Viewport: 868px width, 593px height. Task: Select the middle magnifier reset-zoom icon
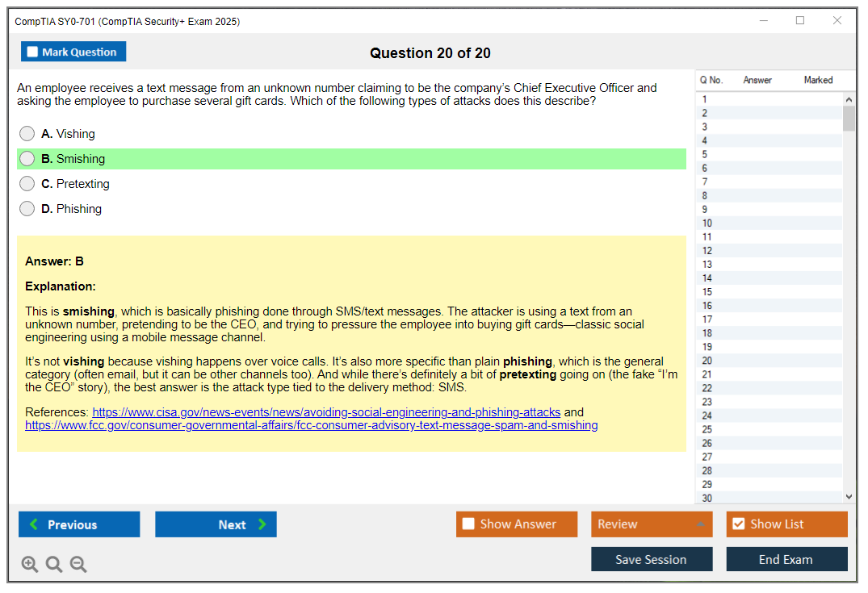point(53,564)
